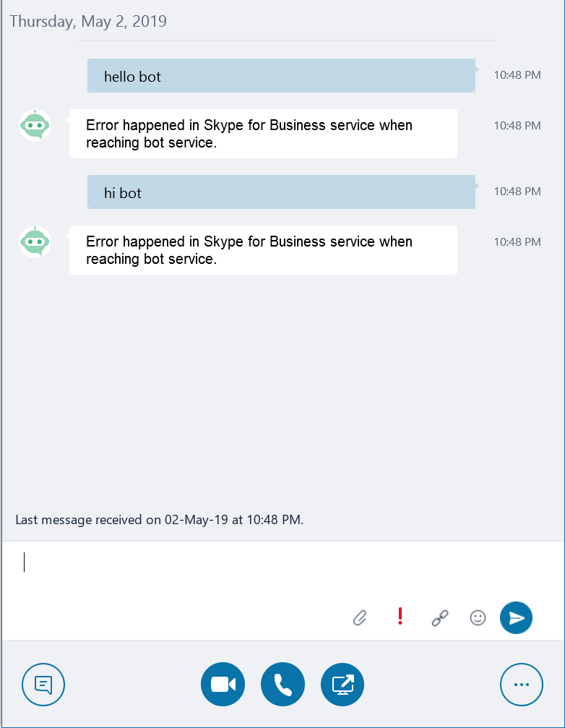The height and width of the screenshot is (728, 565).
Task: Share your screen using the present button
Action: coord(342,685)
